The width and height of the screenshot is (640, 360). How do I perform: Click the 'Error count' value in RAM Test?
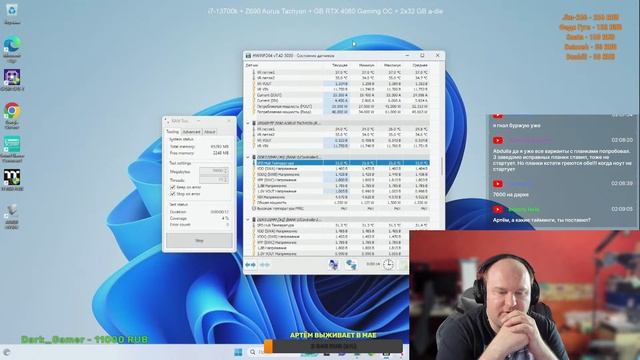227,224
